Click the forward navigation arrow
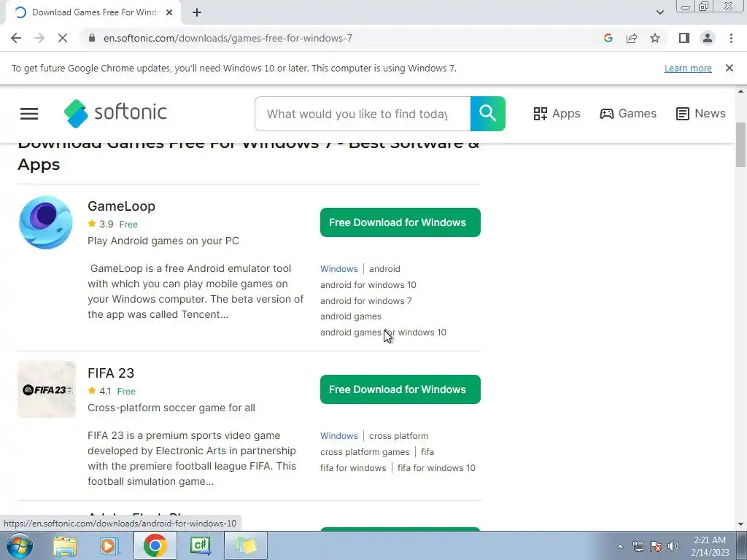 click(x=39, y=38)
